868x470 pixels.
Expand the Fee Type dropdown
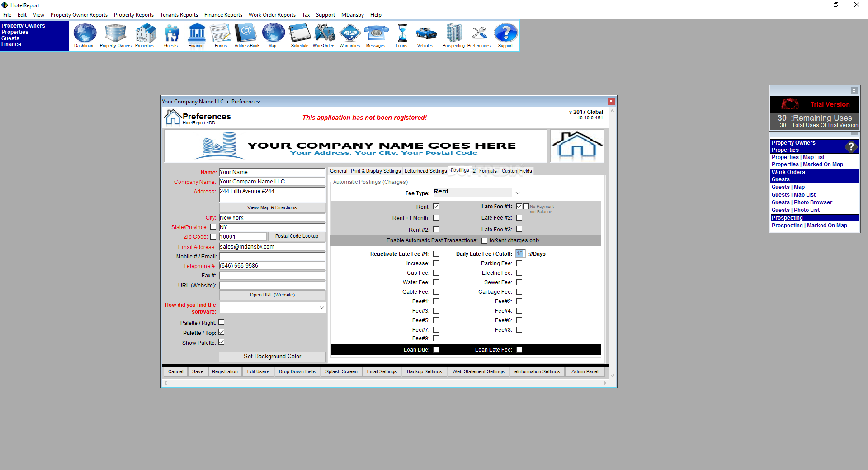coord(517,193)
